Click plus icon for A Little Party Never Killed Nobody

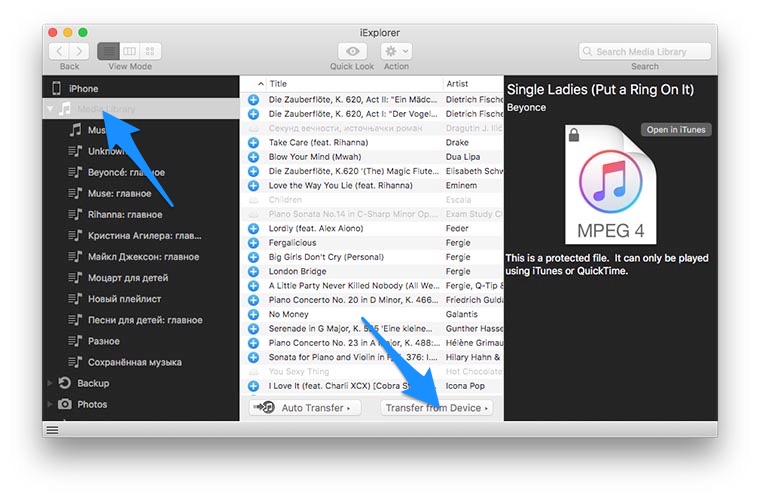point(253,286)
